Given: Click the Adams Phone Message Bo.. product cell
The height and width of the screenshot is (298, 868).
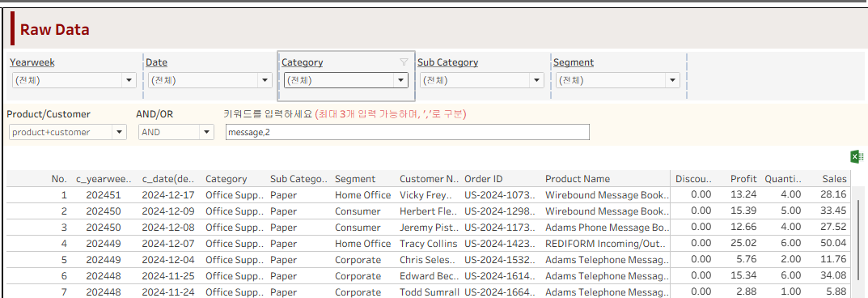Looking at the screenshot, I should [x=608, y=227].
